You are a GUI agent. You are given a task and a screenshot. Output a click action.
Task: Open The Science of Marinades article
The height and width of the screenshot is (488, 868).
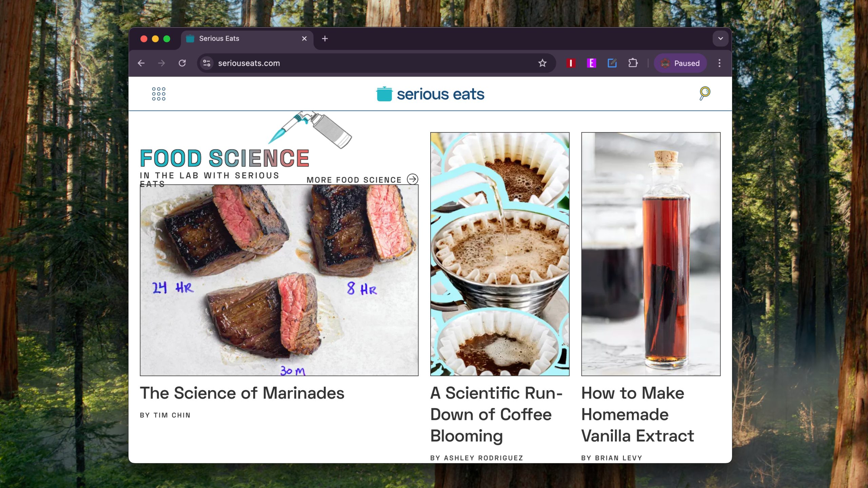click(x=242, y=393)
